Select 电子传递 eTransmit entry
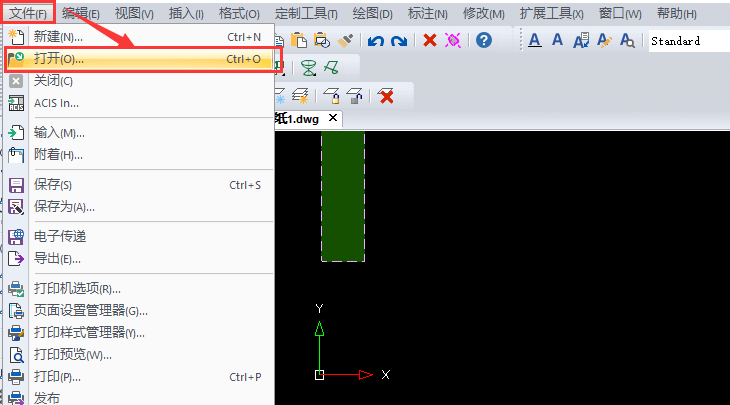 click(139, 236)
